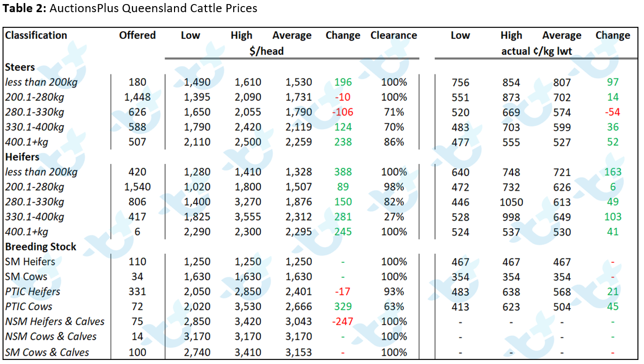Select the Heifers average price 1,328

(x=299, y=172)
